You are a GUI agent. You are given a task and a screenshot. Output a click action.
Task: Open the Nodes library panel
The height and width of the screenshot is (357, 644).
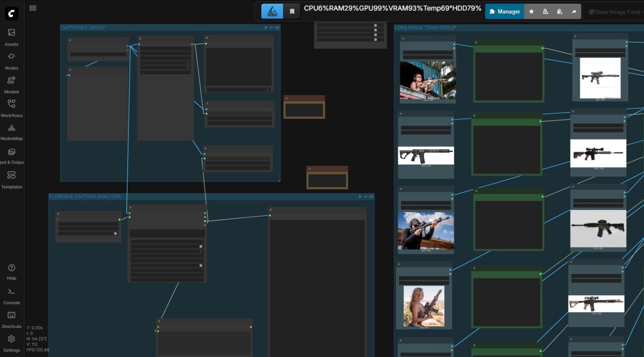pyautogui.click(x=12, y=61)
